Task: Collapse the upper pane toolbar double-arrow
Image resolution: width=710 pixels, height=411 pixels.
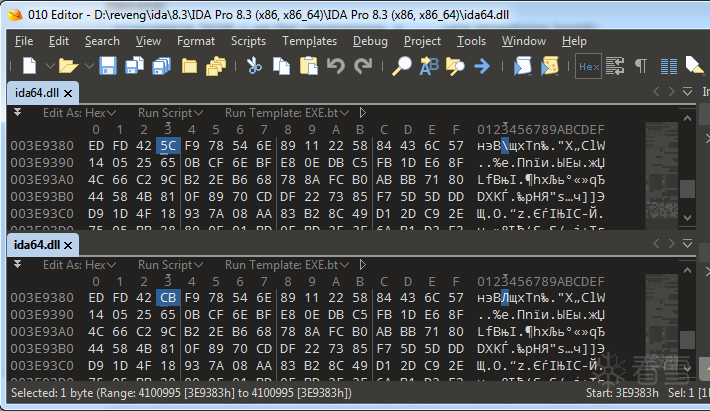Action: (17, 112)
